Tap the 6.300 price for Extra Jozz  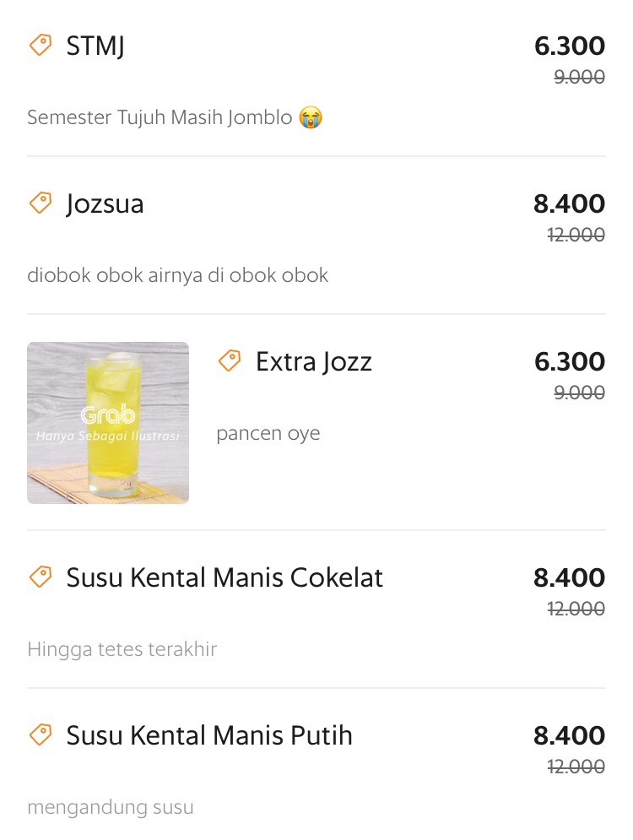(x=570, y=361)
